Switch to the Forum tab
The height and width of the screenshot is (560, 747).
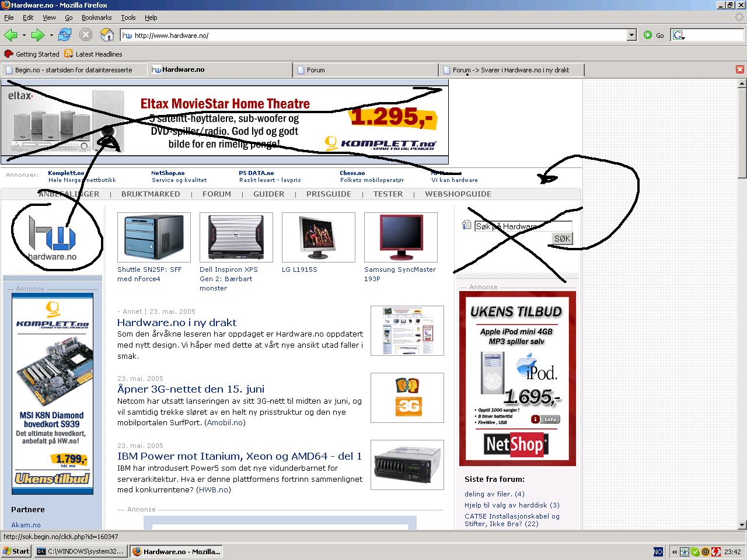365,70
